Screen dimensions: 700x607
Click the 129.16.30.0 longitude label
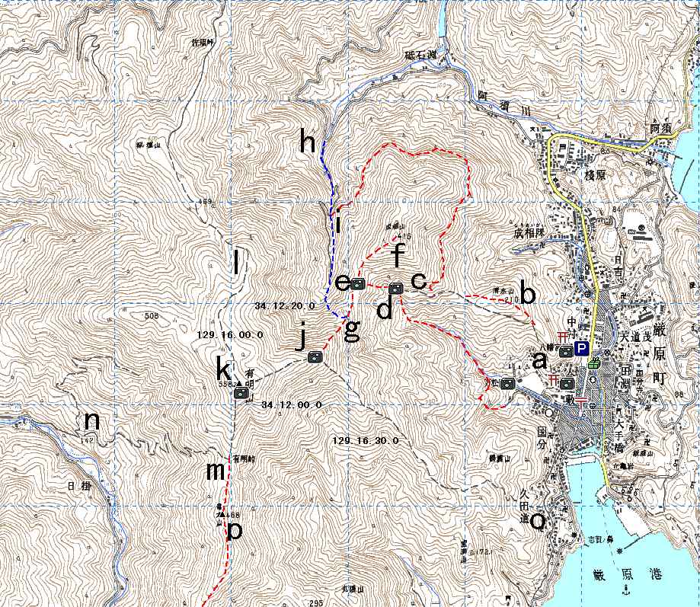[x=366, y=441]
